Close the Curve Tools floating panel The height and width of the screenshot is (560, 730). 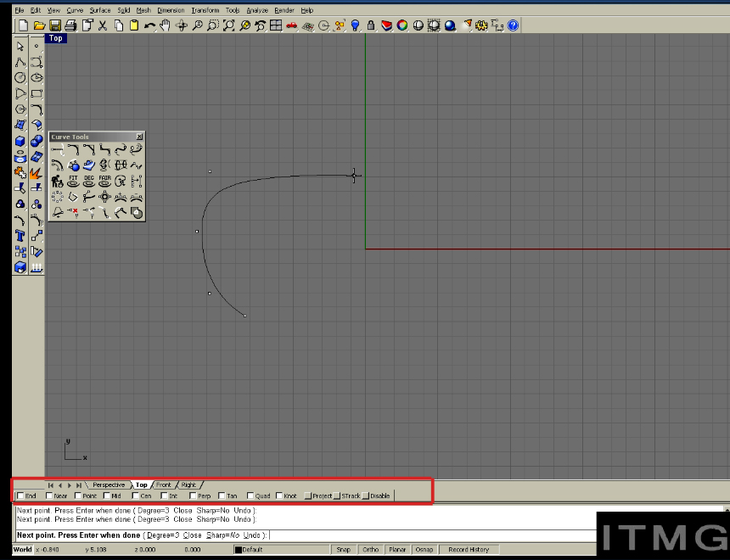pos(139,137)
